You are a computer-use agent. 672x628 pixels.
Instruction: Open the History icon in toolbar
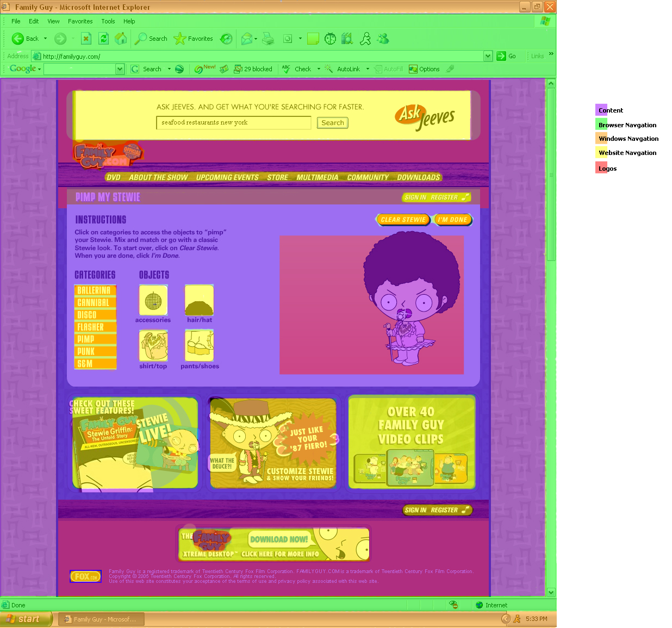(x=226, y=39)
